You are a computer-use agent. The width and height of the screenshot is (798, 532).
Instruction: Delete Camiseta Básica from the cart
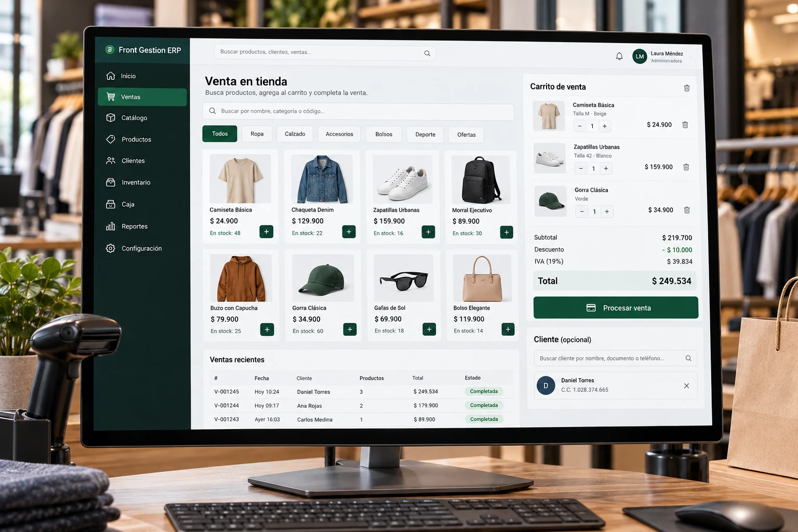point(685,125)
